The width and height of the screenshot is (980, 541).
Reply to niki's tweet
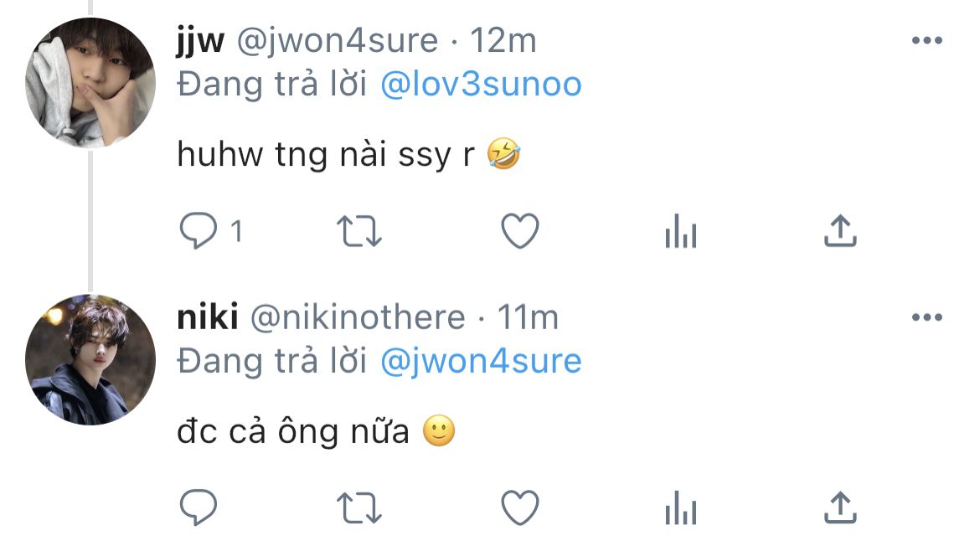(199, 508)
